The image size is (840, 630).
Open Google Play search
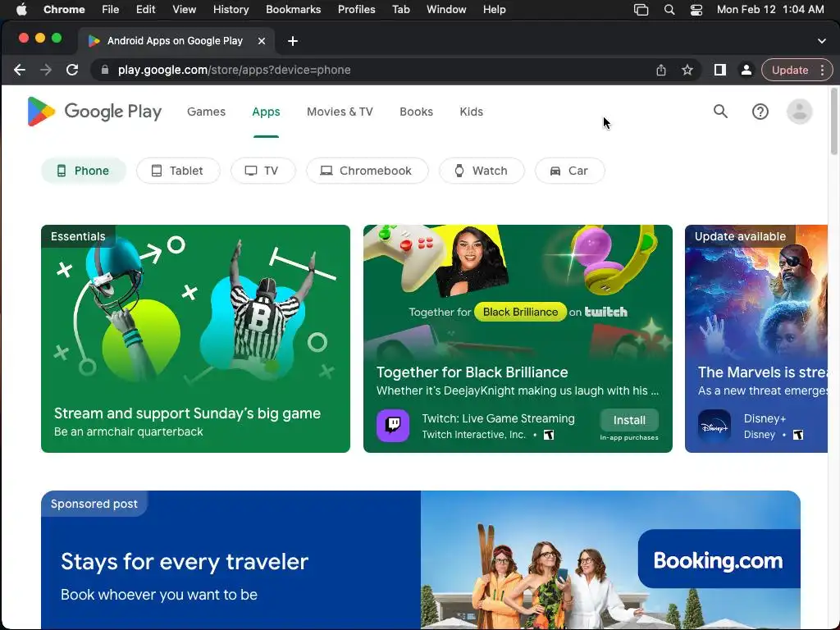pos(720,112)
